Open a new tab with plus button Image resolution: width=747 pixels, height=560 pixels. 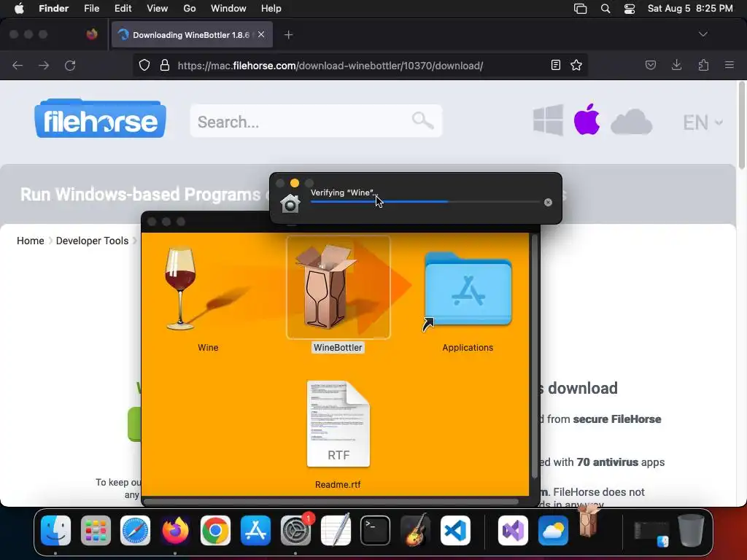[288, 35]
